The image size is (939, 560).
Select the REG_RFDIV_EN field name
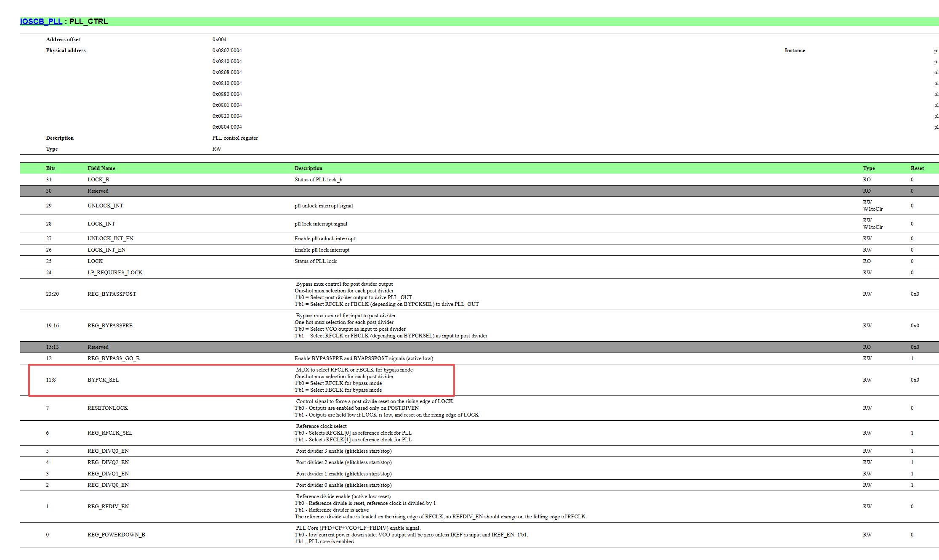[x=108, y=507]
